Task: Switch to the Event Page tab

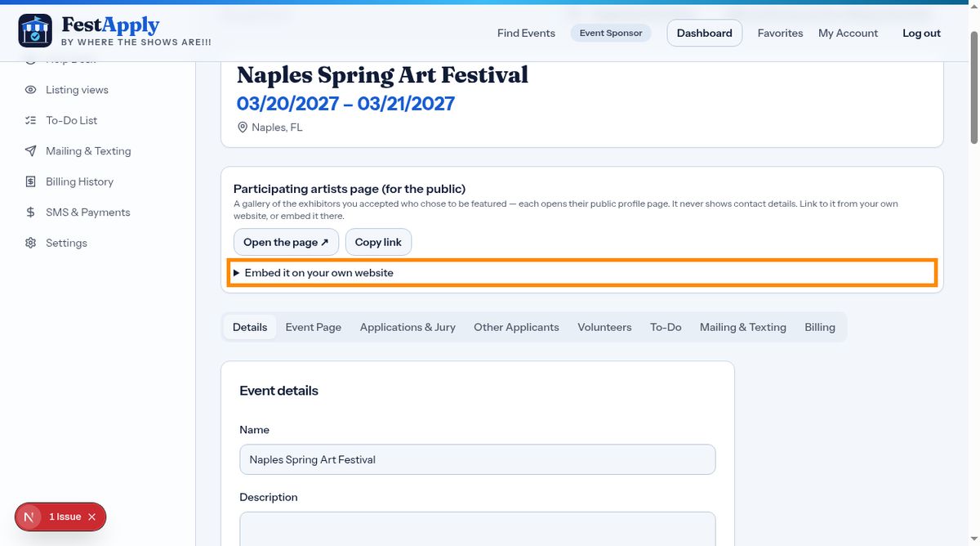Action: pos(314,327)
